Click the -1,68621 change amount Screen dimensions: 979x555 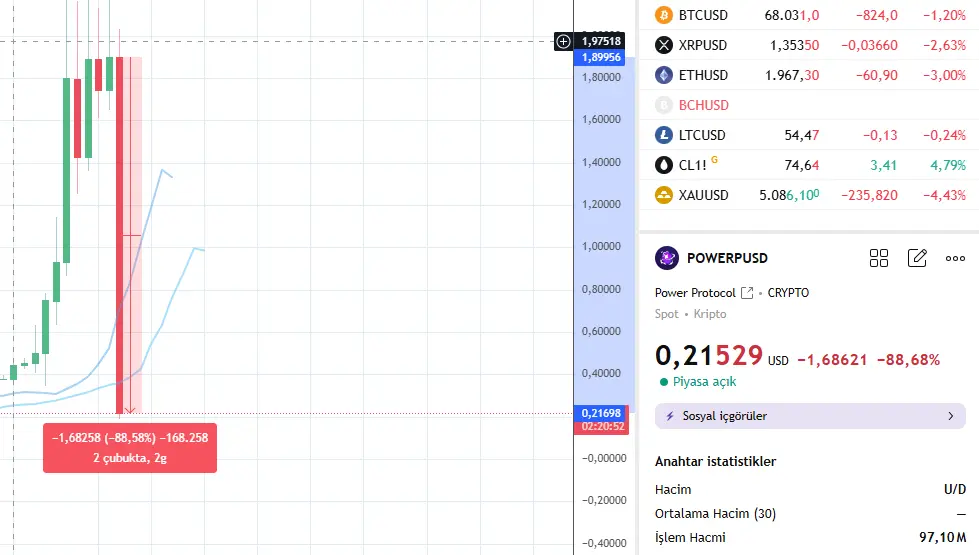point(832,360)
